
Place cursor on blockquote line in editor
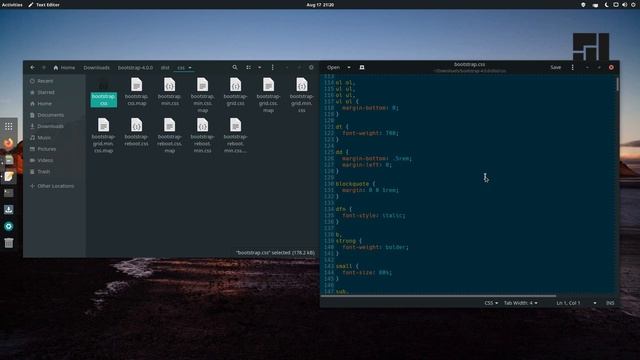click(x=355, y=184)
